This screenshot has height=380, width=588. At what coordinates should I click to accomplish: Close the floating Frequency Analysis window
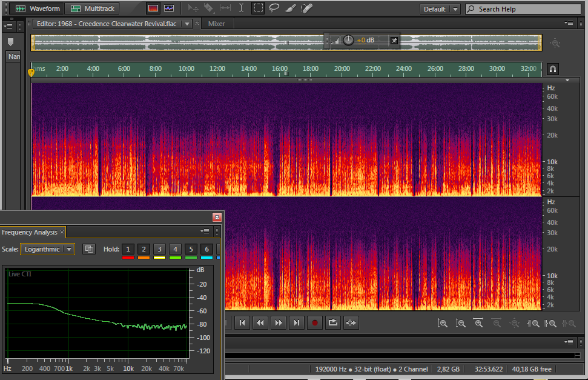217,217
